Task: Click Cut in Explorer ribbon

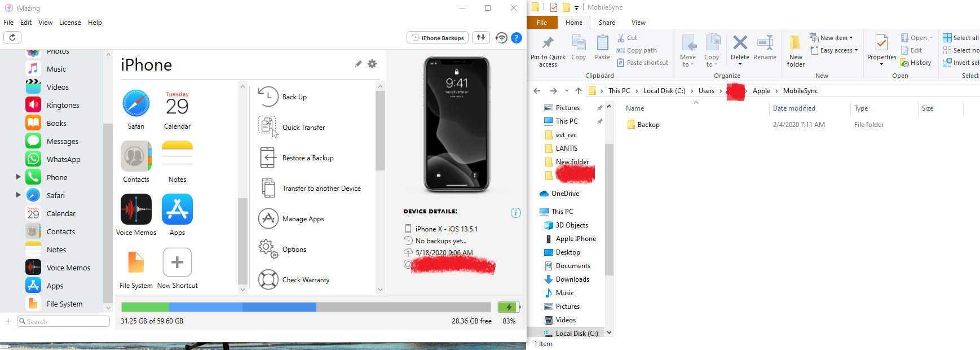Action: 627,38
